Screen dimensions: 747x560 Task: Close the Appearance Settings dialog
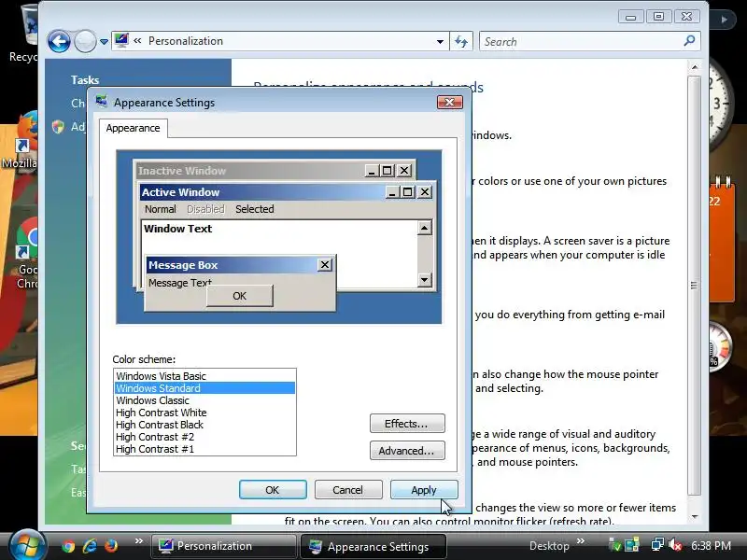450,103
